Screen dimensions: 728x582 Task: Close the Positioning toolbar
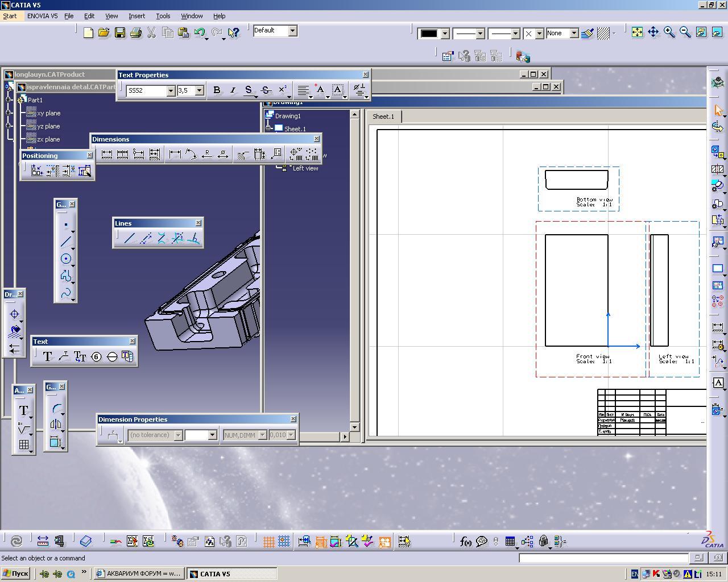coord(89,155)
